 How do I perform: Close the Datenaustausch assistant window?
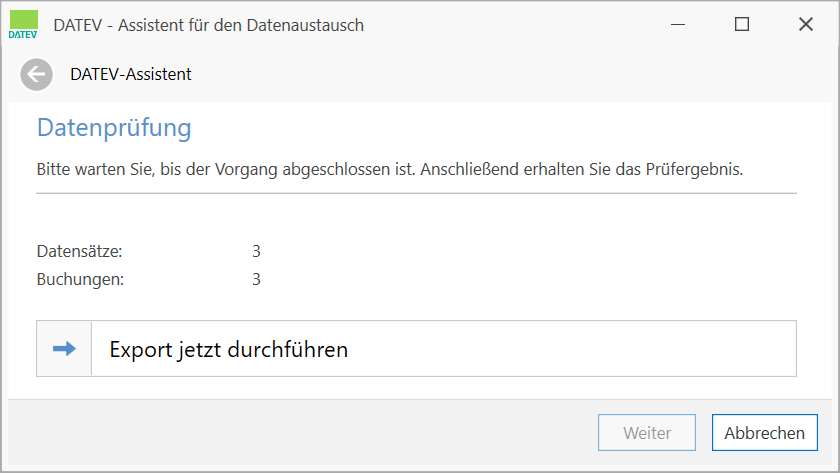(x=805, y=25)
